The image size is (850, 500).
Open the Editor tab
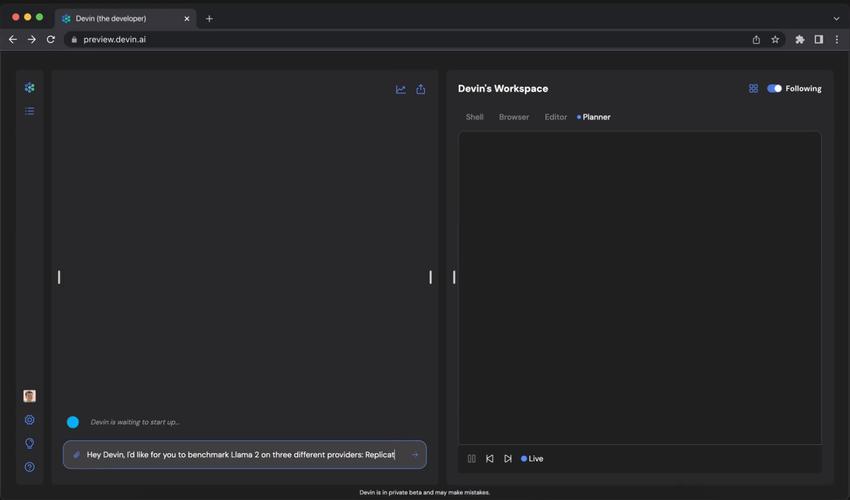click(555, 117)
